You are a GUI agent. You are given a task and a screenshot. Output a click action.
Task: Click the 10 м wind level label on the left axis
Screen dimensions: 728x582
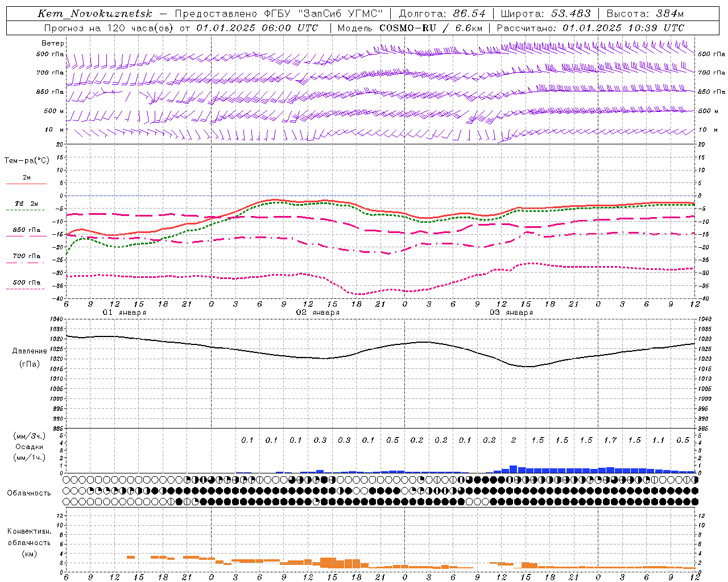[53, 130]
